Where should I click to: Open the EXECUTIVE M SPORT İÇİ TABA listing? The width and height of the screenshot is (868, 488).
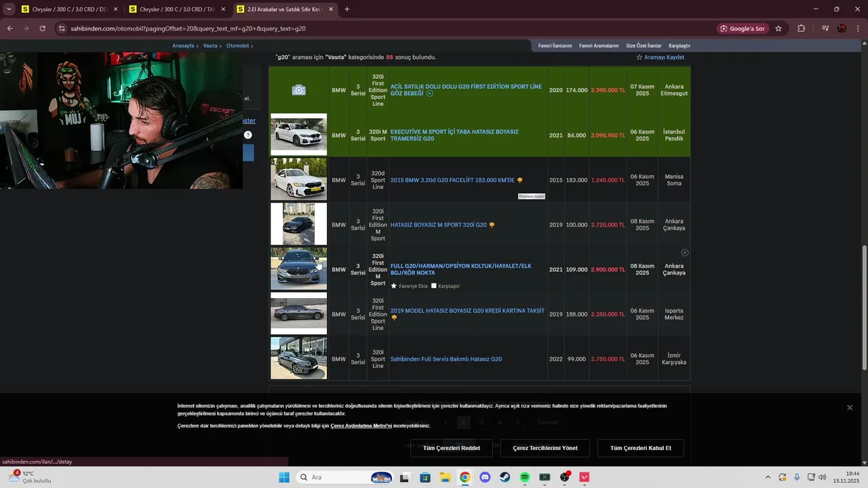pos(454,135)
